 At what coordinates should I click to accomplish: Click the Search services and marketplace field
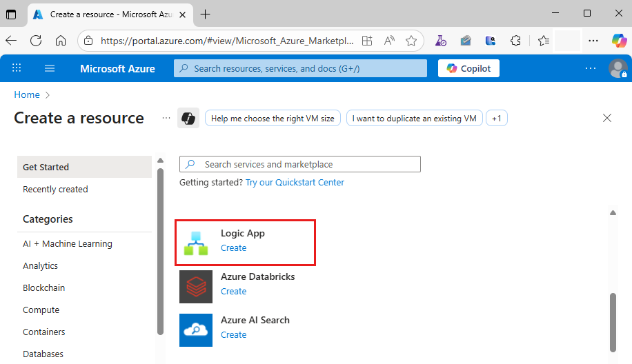[300, 164]
